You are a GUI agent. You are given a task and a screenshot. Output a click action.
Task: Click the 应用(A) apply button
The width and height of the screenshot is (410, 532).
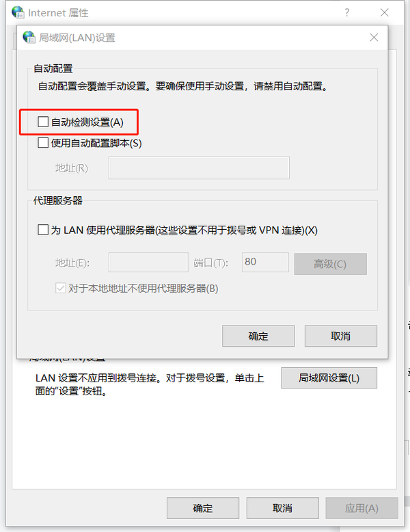tap(362, 508)
